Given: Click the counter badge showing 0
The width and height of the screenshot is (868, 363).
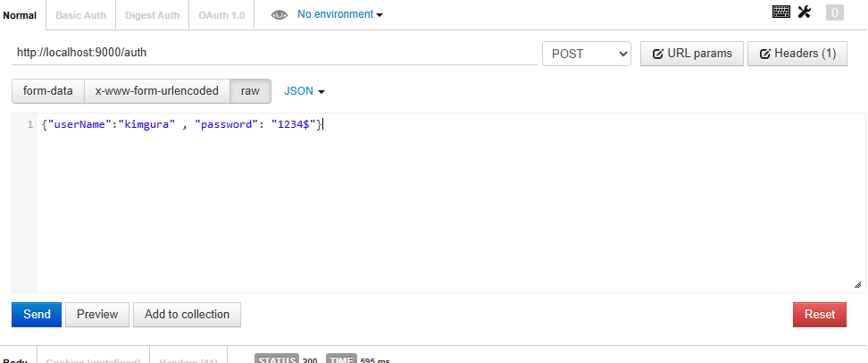Looking at the screenshot, I should pos(835,13).
